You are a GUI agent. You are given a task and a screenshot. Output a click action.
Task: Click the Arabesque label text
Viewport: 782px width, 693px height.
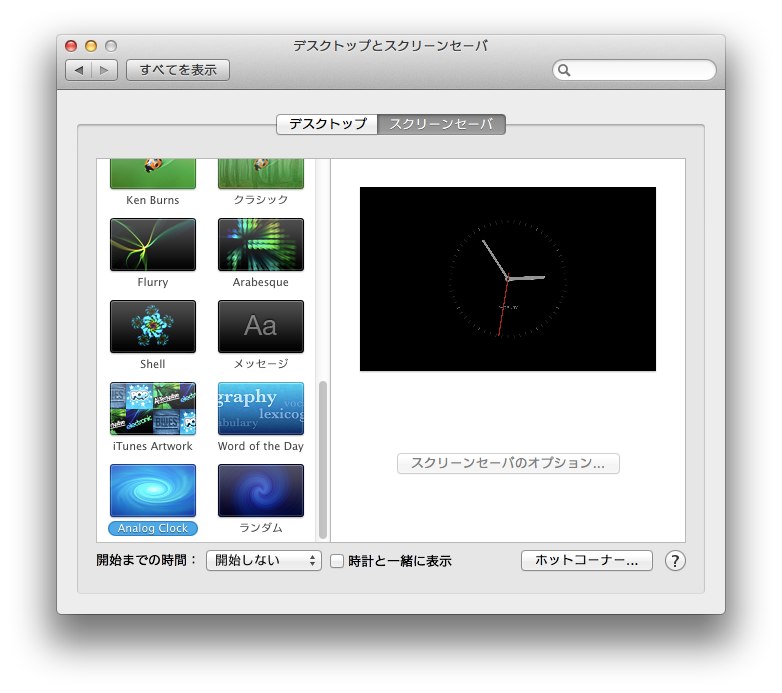pyautogui.click(x=260, y=282)
